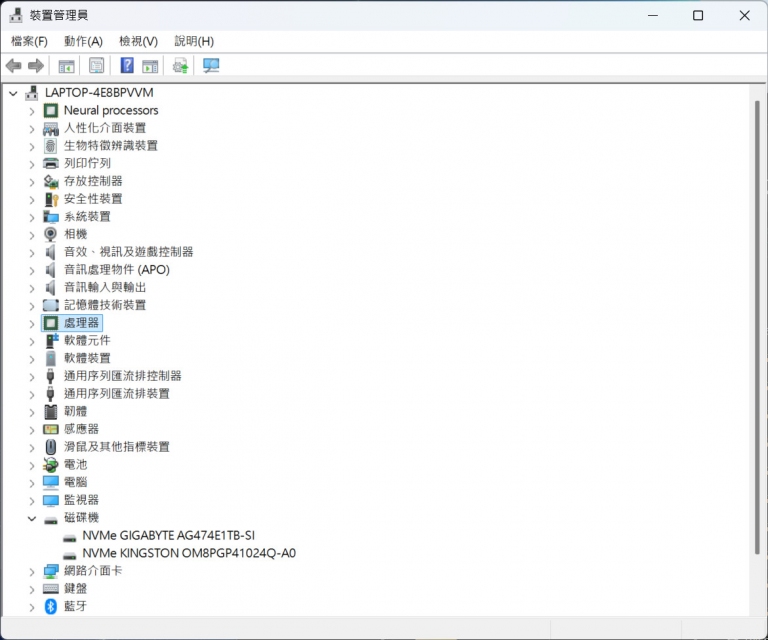The image size is (768, 640).
Task: Select the 韌體 firmware chip icon
Action: pos(50,412)
